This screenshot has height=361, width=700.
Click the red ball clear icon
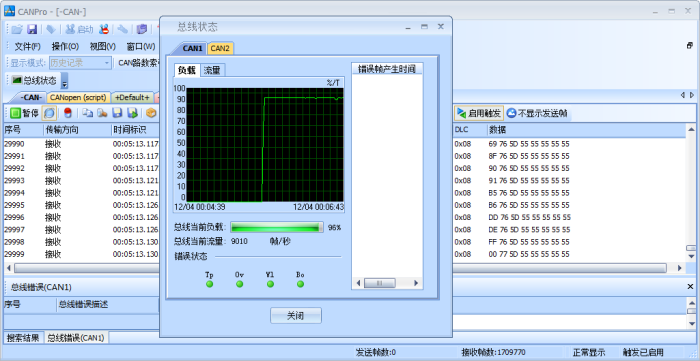pos(68,113)
